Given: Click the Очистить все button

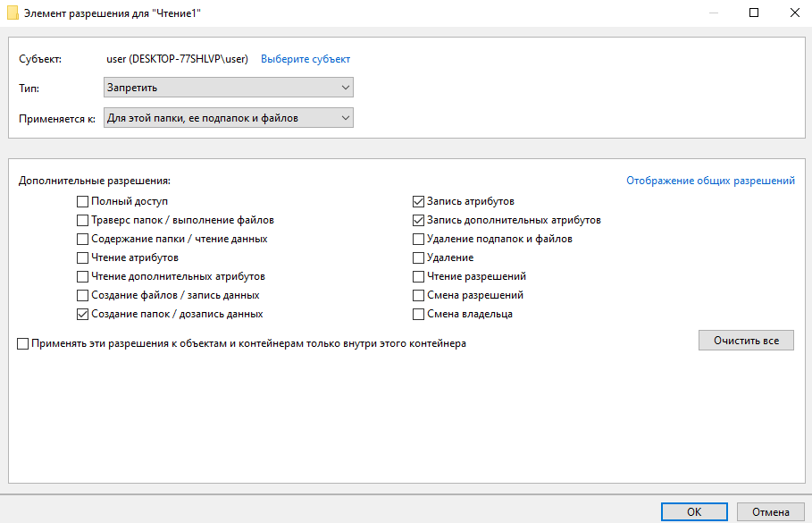Looking at the screenshot, I should click(746, 341).
